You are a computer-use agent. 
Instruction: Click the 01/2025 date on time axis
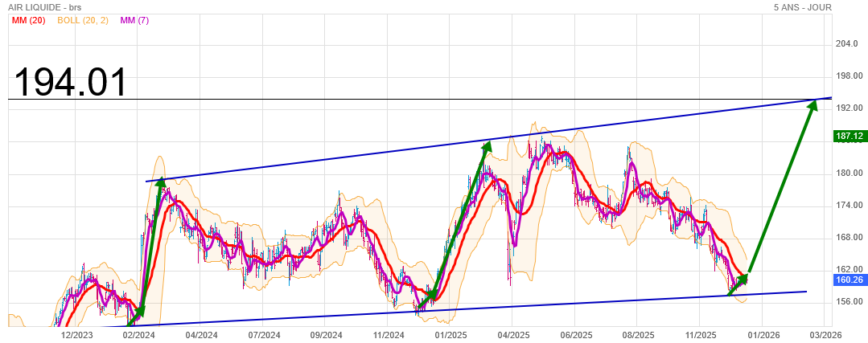point(450,334)
